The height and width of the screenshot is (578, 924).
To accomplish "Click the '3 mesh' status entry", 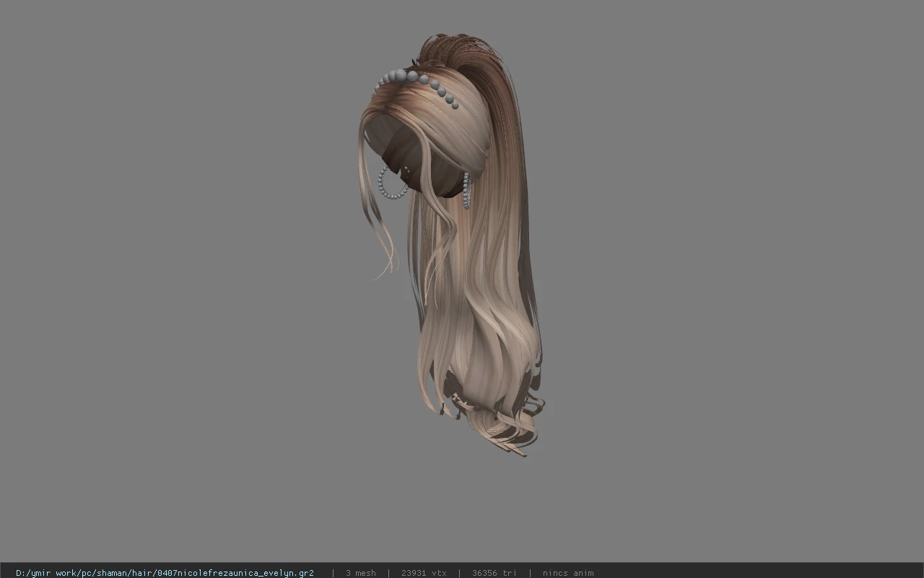I will tap(360, 573).
